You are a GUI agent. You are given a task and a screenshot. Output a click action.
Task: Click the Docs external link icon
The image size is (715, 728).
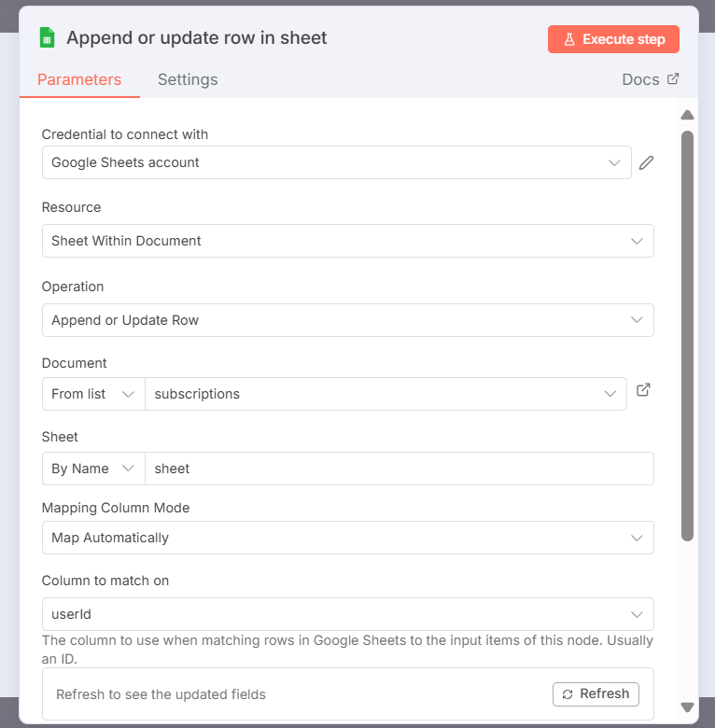[x=673, y=79]
